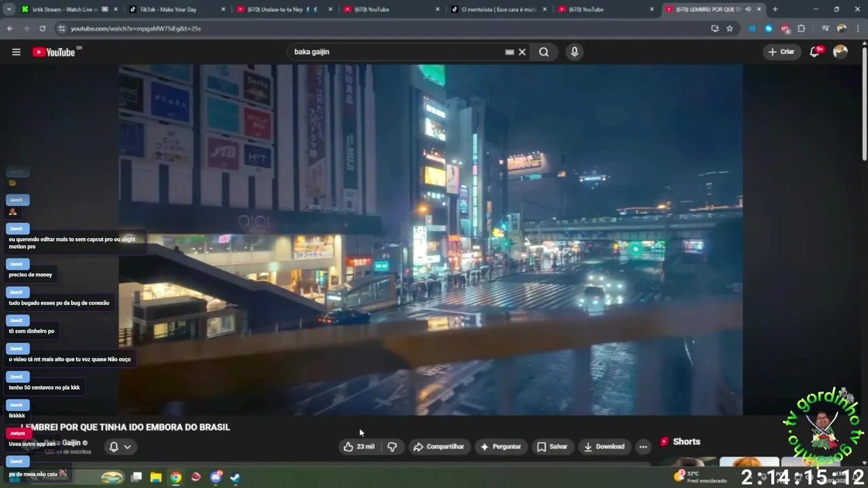Image resolution: width=868 pixels, height=488 pixels.
Task: Close the 'O mentalista' tab
Action: tap(545, 9)
